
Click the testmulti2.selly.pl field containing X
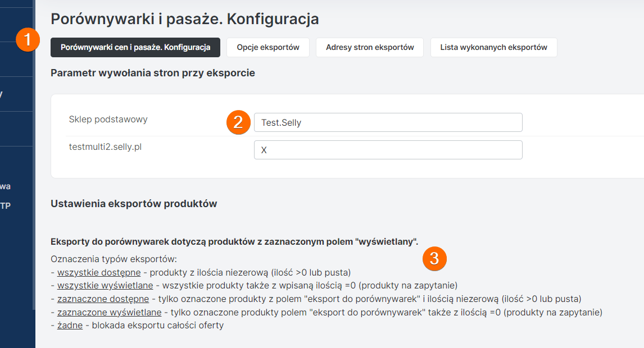coord(388,150)
